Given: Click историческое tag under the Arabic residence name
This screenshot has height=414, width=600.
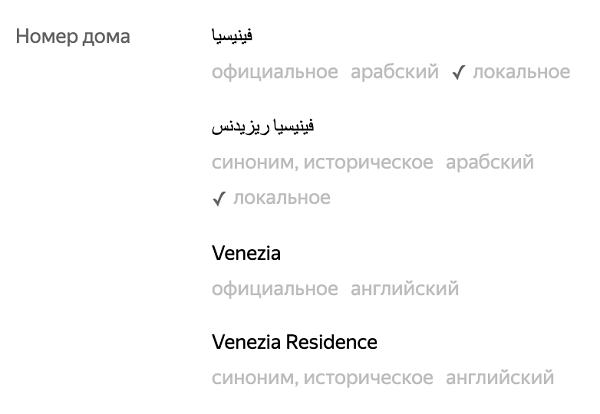Looking at the screenshot, I should [x=368, y=162].
